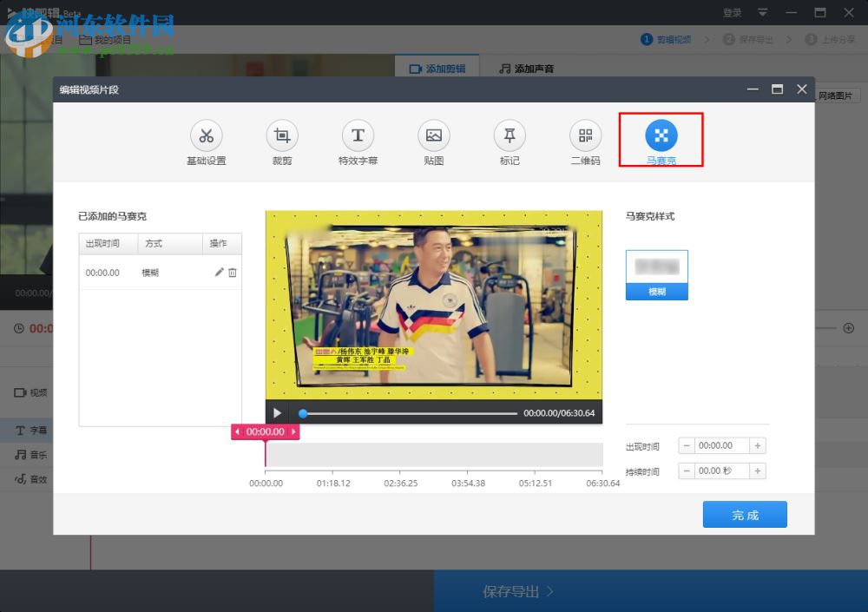Switch to 添加声音 tab in main window
Screen dimensions: 868x612
click(x=526, y=69)
